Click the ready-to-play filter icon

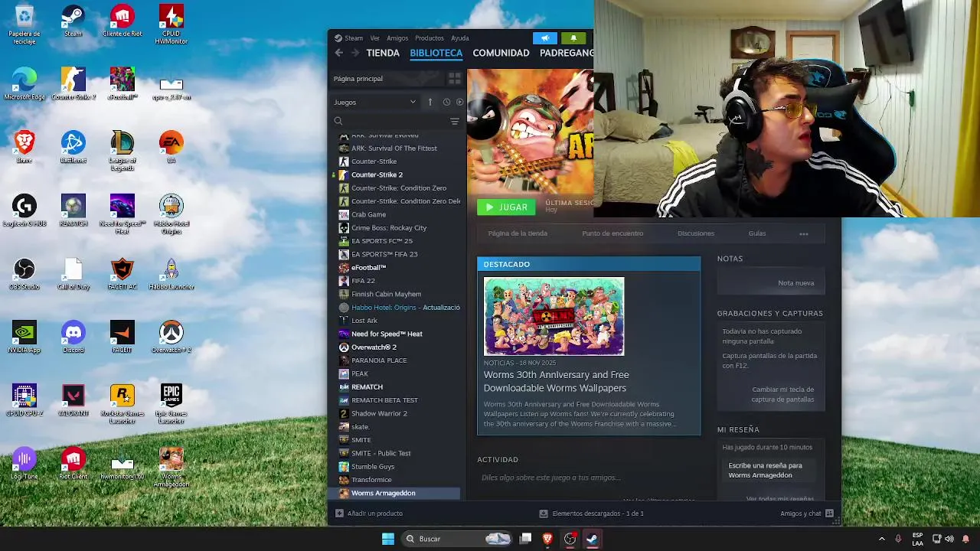click(459, 102)
